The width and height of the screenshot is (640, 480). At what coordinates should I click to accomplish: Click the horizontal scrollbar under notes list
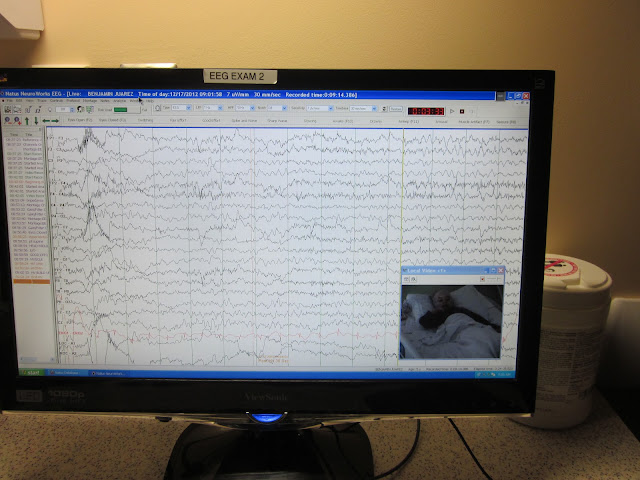(x=37, y=359)
